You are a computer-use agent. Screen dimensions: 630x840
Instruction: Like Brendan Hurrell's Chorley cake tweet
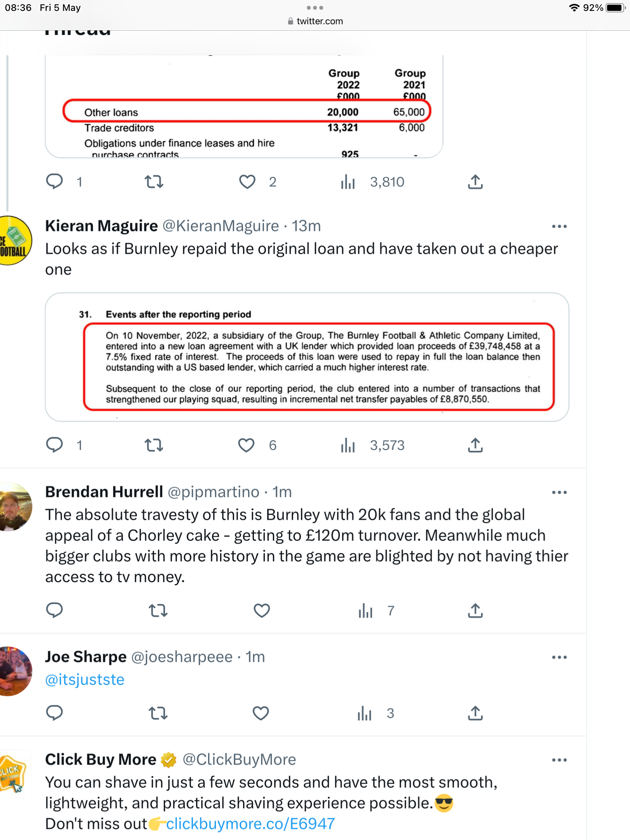pos(262,611)
